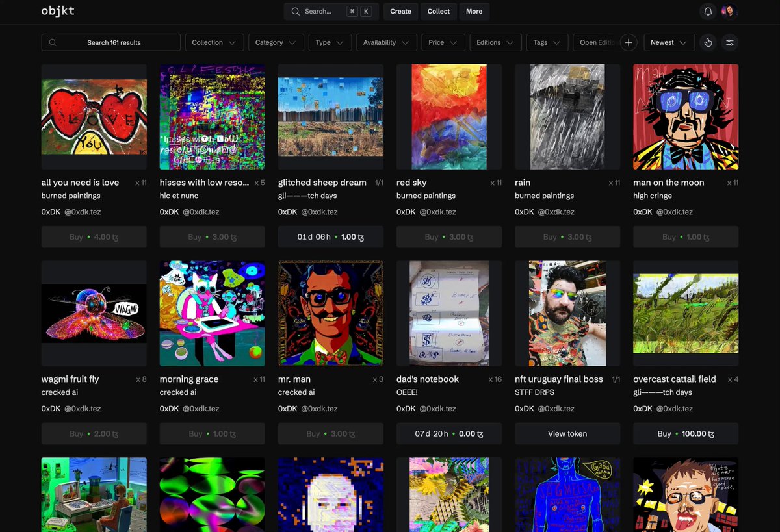Open the rain title link
780x532 pixels.
point(523,183)
